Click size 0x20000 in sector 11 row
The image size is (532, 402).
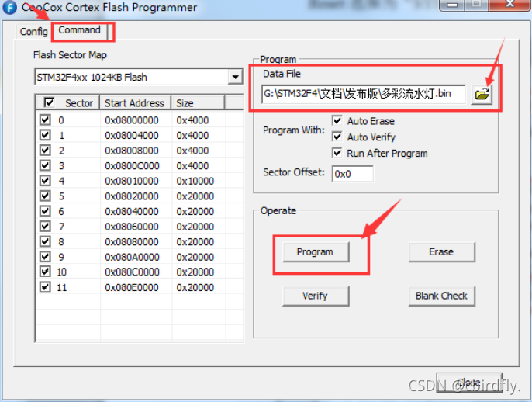pos(195,288)
